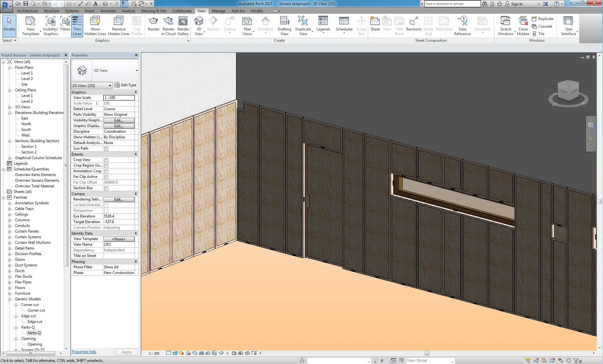Collapse the Graphics properties section
603x364 pixels.
(x=136, y=92)
